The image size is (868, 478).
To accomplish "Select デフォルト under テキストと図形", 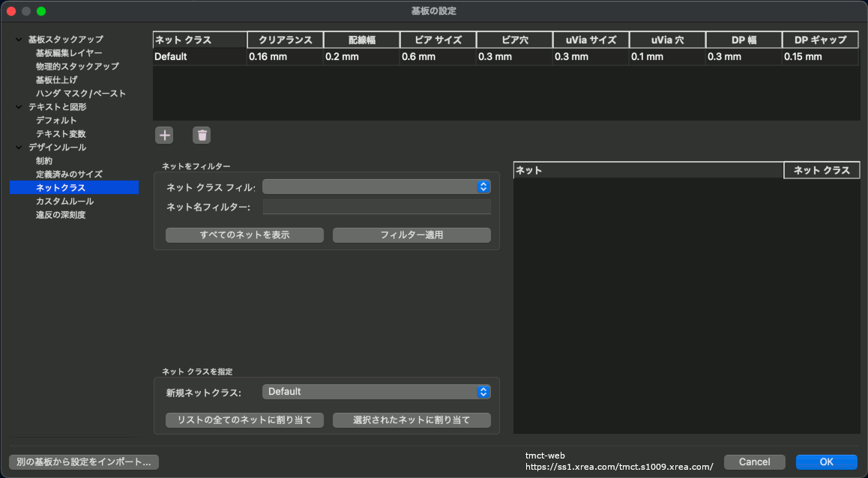I will (56, 120).
